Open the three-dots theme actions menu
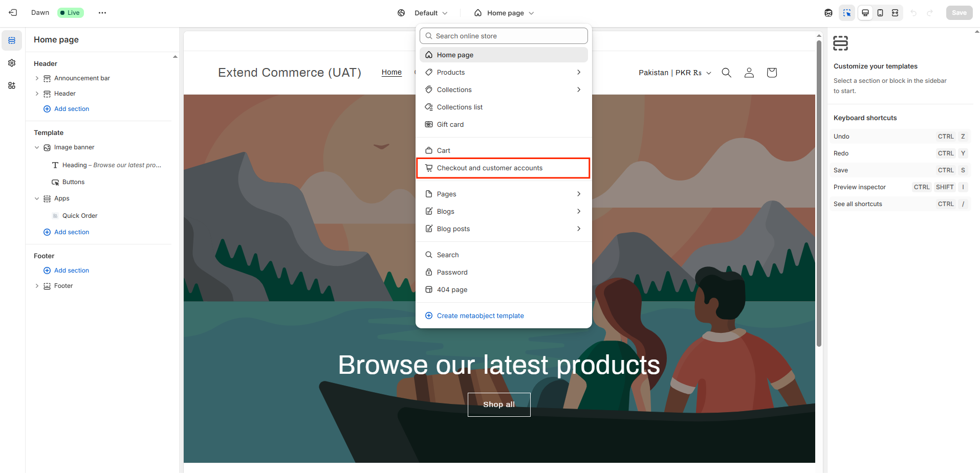The width and height of the screenshot is (980, 473). coord(102,13)
